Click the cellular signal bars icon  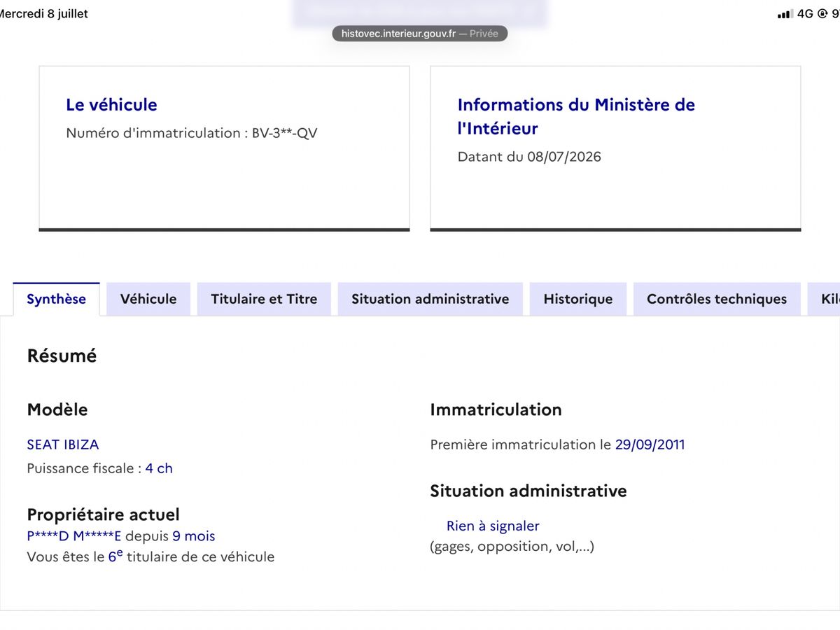pos(785,14)
